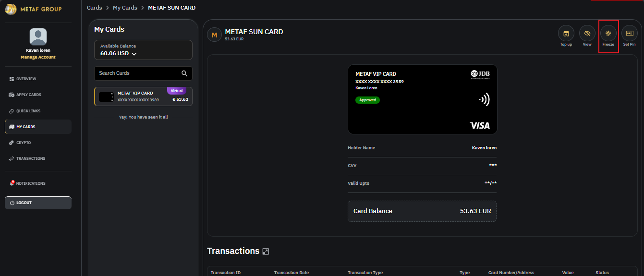Viewport: 644px width, 276px height.
Task: Click Holder Name value Kaven loren
Action: pyautogui.click(x=484, y=148)
